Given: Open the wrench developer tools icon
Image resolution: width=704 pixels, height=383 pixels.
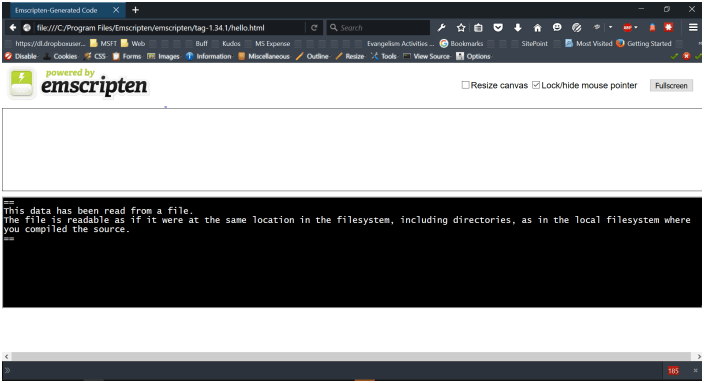Looking at the screenshot, I should pos(441,28).
